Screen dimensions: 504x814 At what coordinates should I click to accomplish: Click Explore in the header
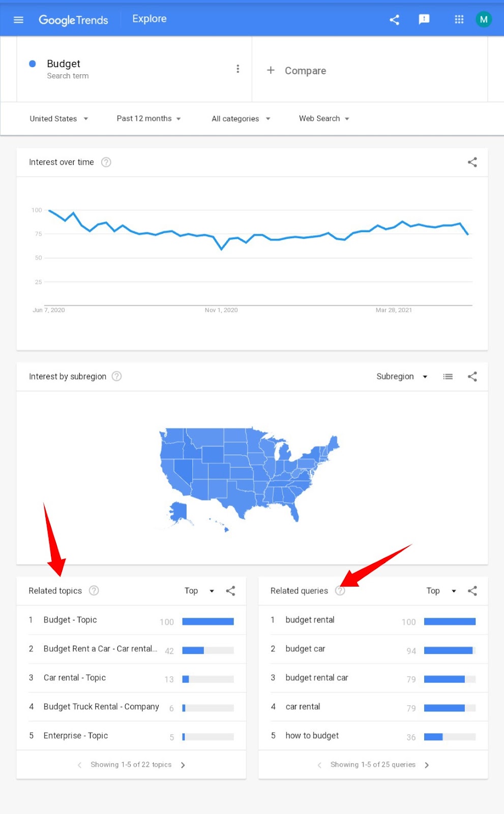[149, 19]
